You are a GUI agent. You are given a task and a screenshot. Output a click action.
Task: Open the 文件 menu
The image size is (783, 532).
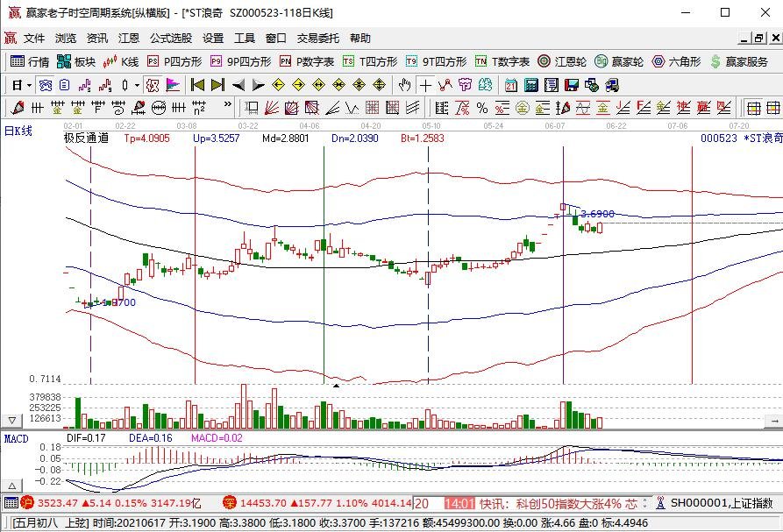point(34,39)
